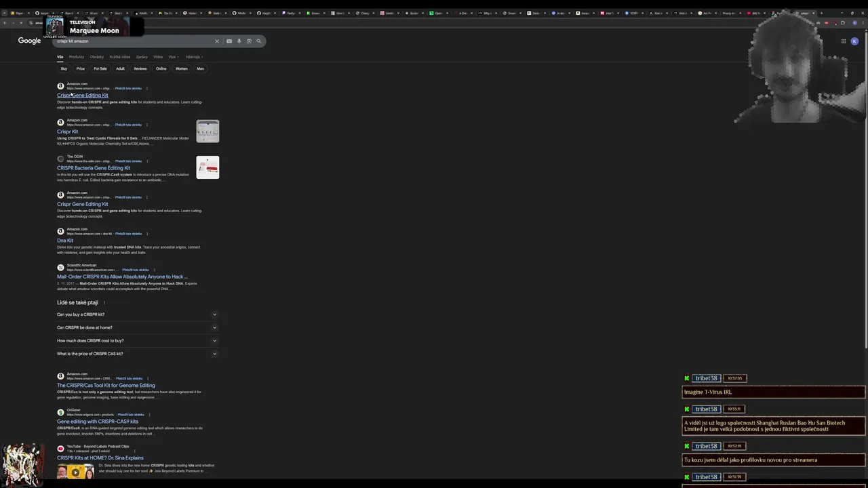
Task: Expand "Can you buy a CRISPR kit?"
Action: (137, 314)
